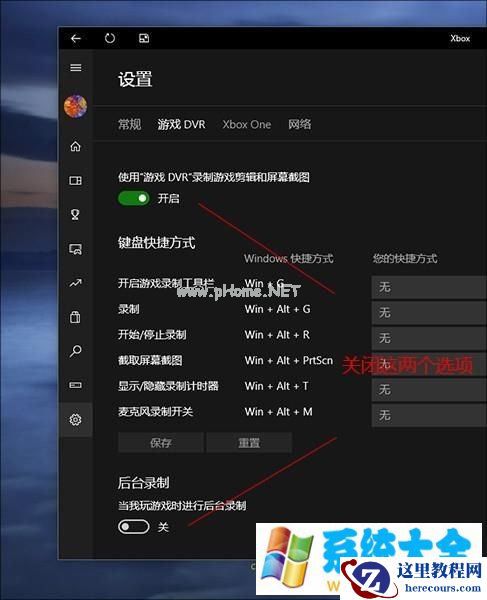Select the 游戏 DVR tab

[x=181, y=124]
